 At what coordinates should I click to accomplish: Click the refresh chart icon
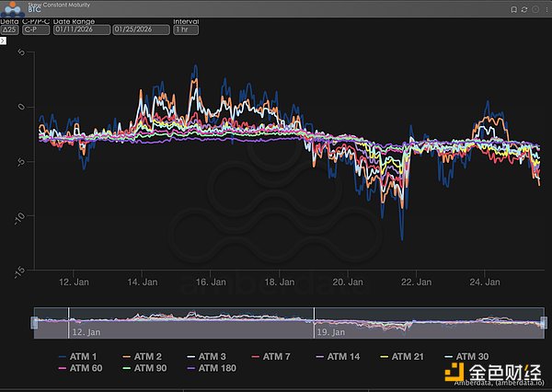click(x=523, y=8)
